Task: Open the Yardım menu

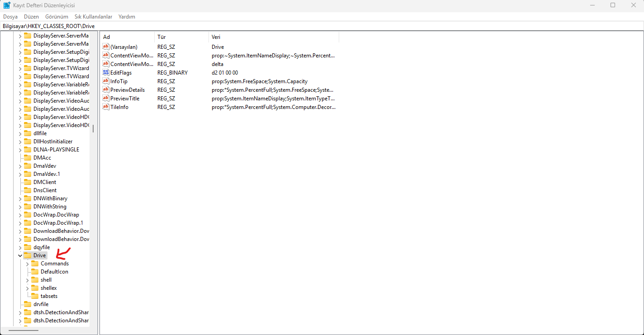Action: click(127, 17)
